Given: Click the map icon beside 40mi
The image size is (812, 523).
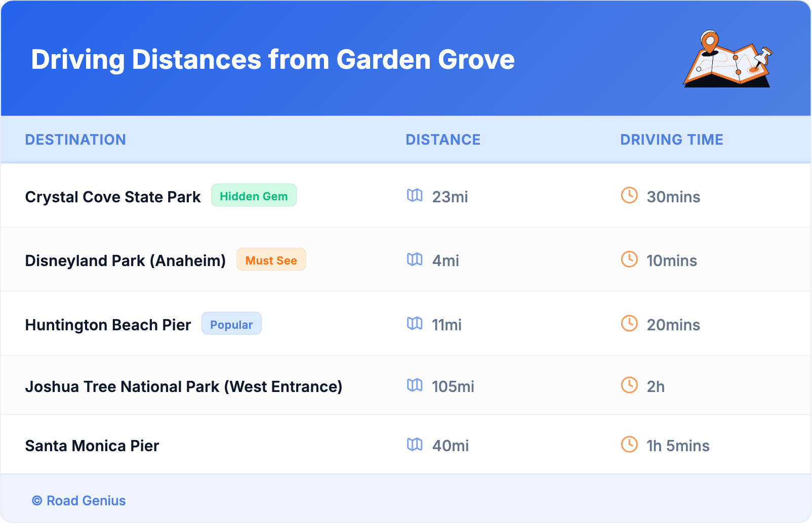Looking at the screenshot, I should tap(415, 445).
